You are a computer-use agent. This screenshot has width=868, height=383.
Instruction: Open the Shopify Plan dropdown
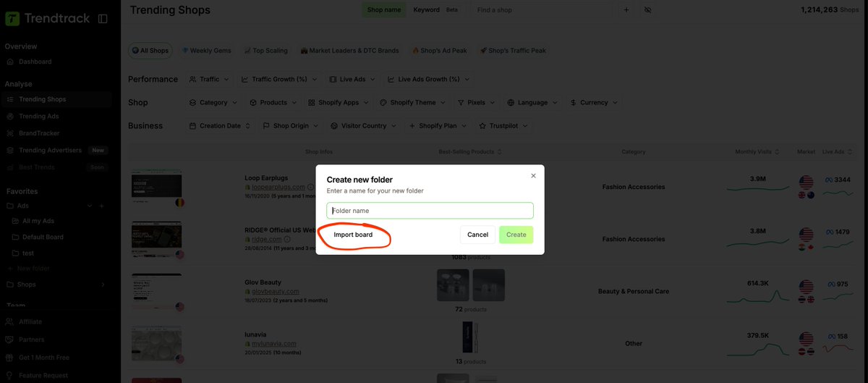tap(438, 126)
